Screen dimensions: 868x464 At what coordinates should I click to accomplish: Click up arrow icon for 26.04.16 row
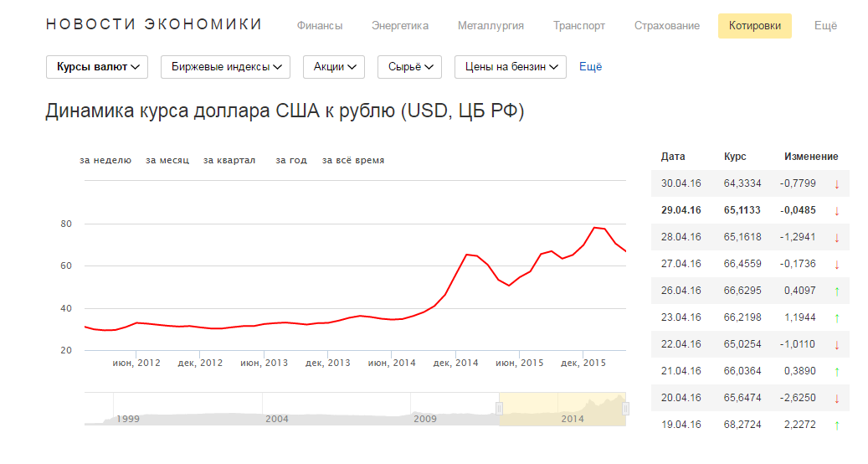click(836, 291)
